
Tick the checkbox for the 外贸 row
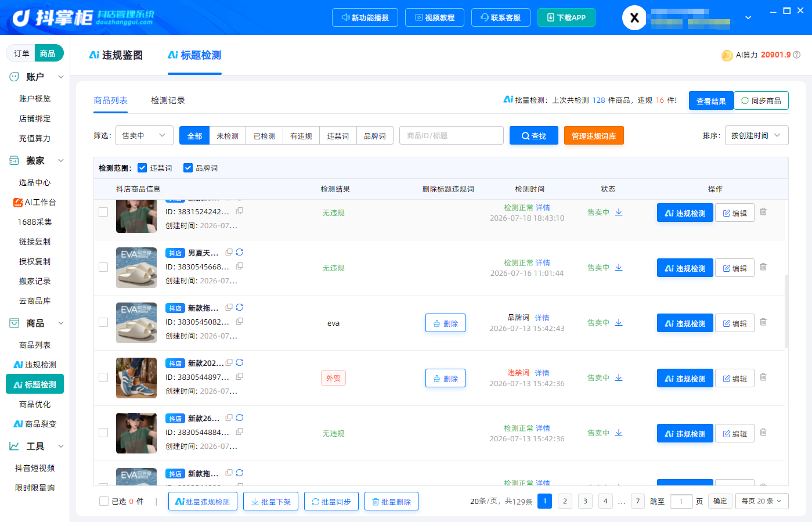103,377
